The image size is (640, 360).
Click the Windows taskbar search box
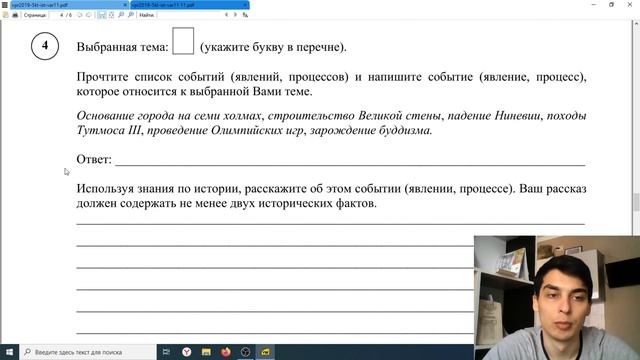point(88,352)
